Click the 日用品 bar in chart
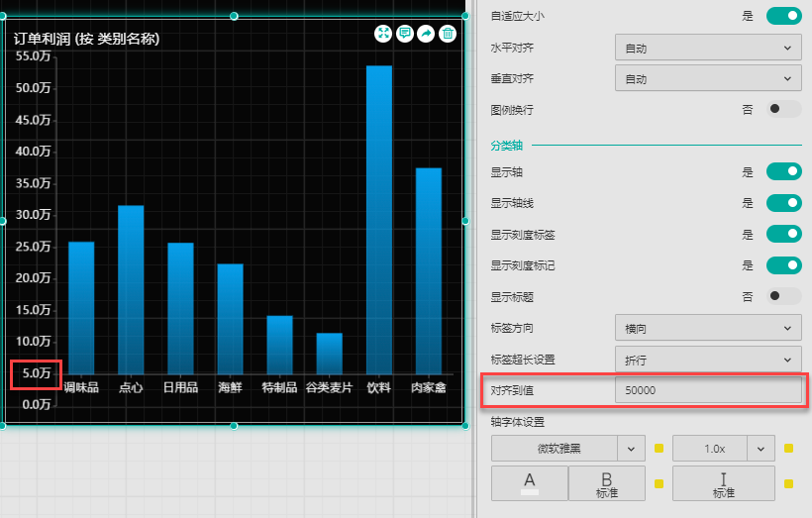This screenshot has width=812, height=518. (181, 308)
